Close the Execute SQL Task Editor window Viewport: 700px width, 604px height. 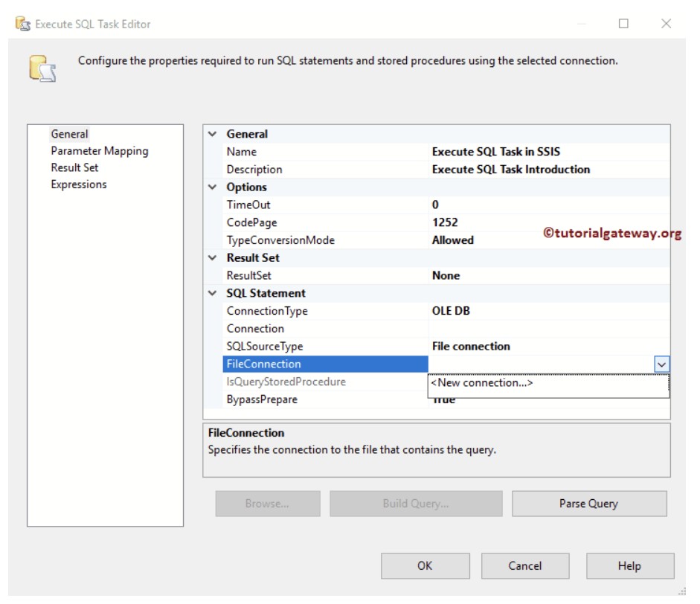(x=666, y=23)
